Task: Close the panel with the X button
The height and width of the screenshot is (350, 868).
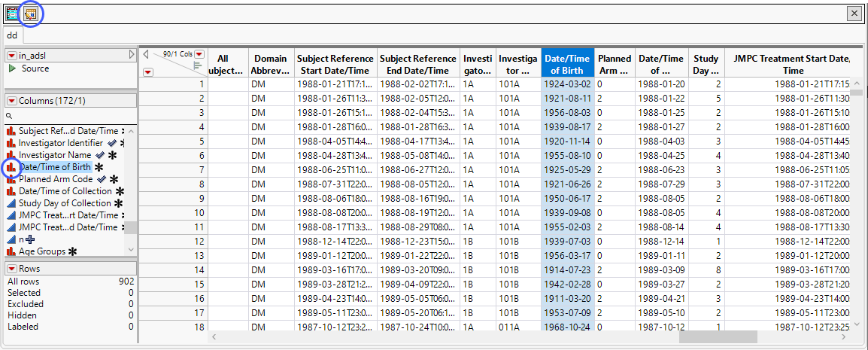Action: [854, 13]
